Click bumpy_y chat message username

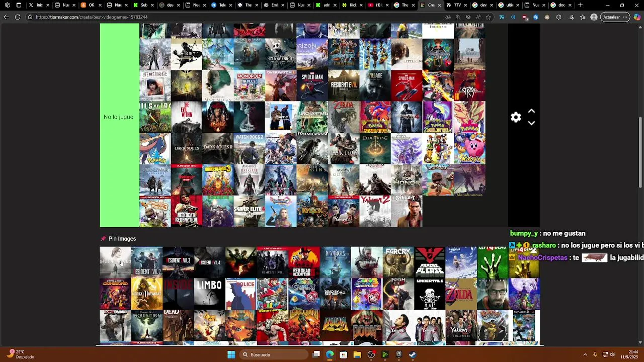pyautogui.click(x=524, y=233)
